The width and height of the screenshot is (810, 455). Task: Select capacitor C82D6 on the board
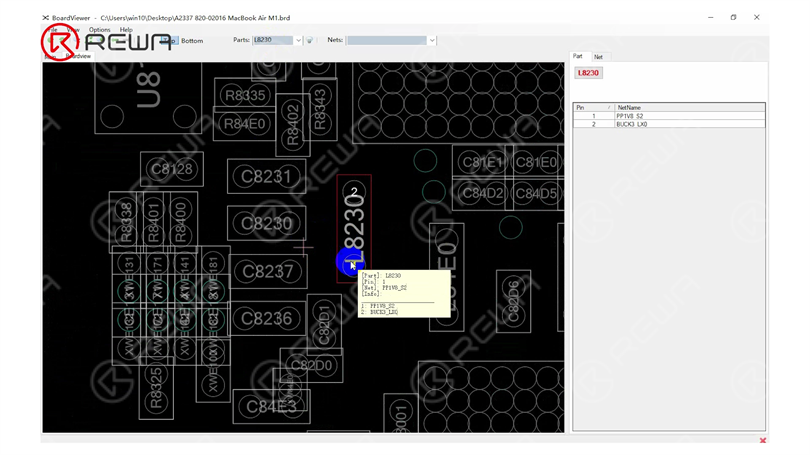click(513, 301)
